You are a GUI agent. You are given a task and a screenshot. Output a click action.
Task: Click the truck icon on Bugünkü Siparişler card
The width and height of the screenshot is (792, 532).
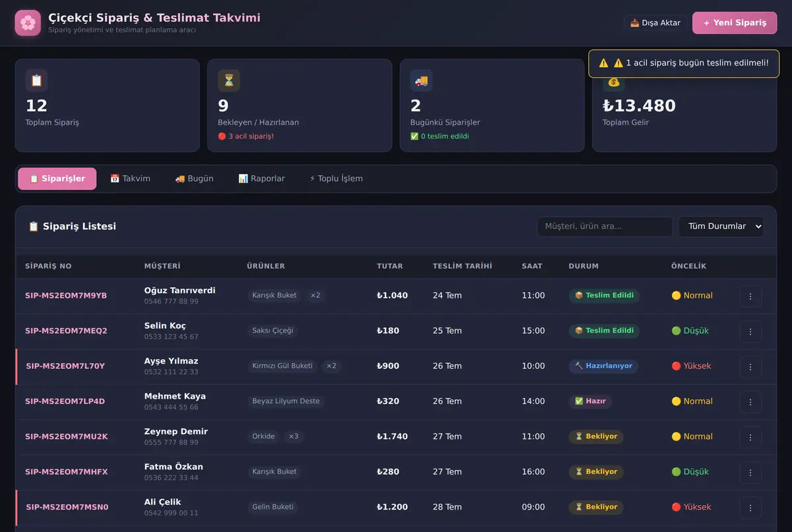(421, 81)
